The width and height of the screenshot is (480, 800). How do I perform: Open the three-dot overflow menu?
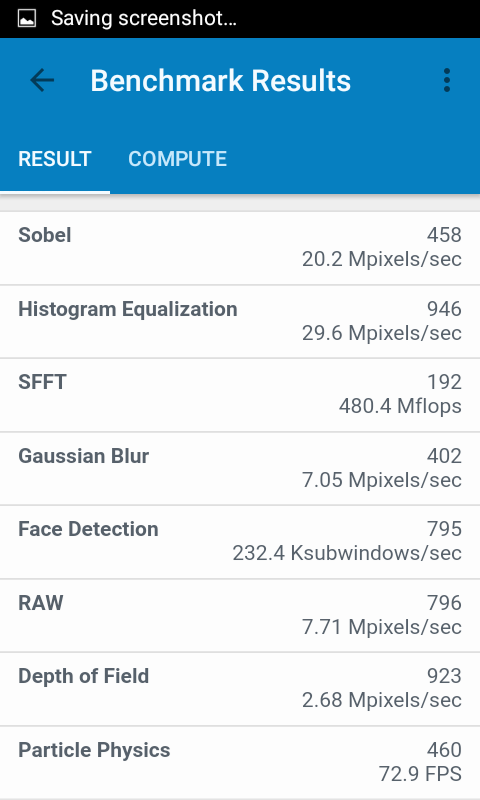pyautogui.click(x=446, y=81)
